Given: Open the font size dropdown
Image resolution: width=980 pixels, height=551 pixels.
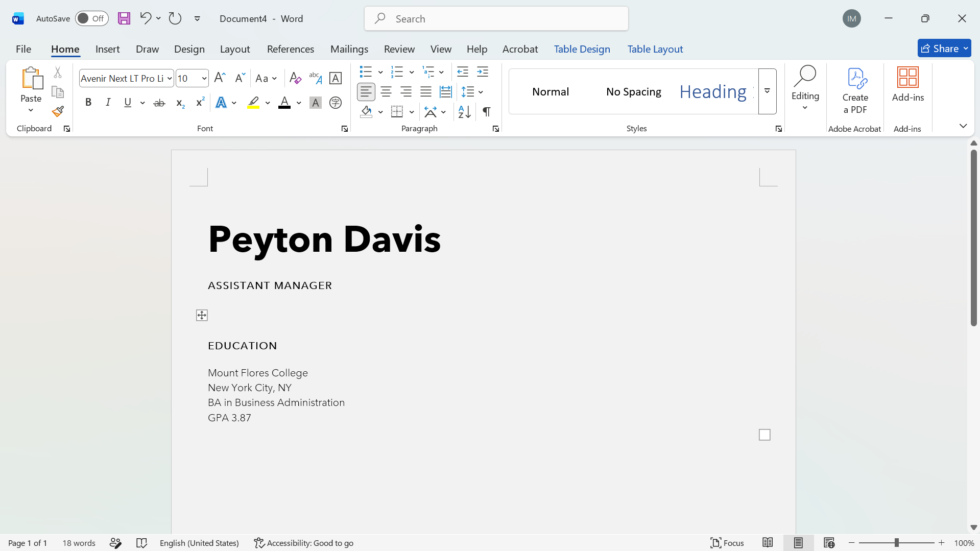Looking at the screenshot, I should [x=204, y=78].
